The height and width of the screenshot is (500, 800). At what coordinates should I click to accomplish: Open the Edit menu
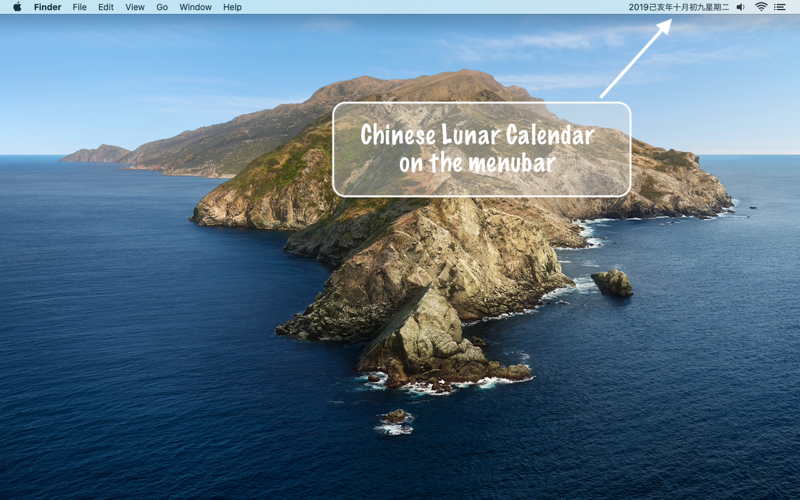(106, 7)
